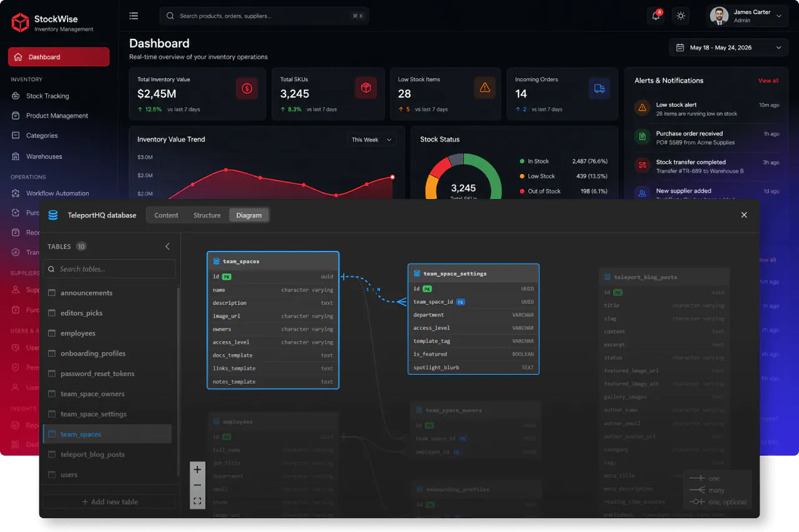Viewport: 799px width, 532px height.
Task: Select the password_reset_tokens table
Action: pos(107,374)
